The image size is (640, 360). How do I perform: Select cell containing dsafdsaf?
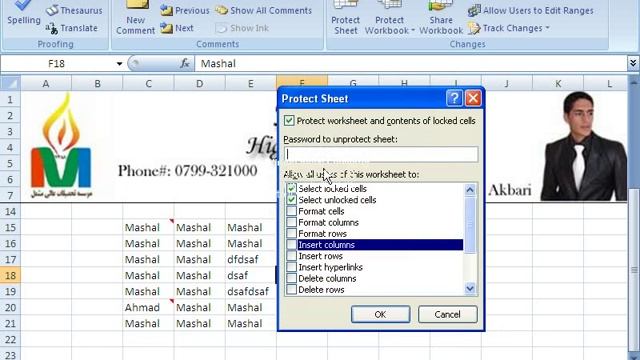click(250, 291)
